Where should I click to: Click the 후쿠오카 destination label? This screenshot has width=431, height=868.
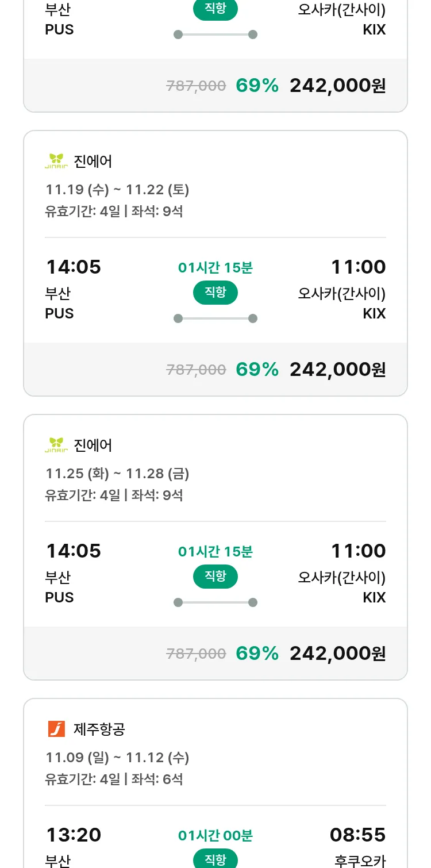click(360, 861)
